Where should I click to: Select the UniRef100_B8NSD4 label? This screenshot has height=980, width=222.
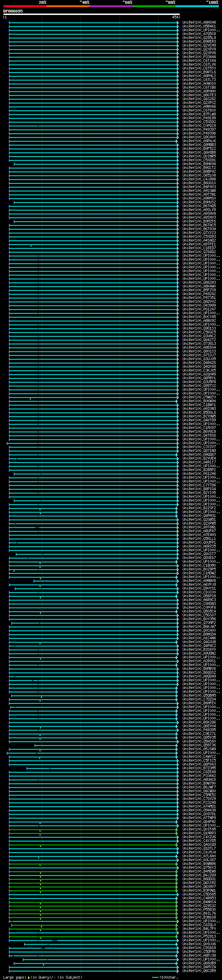(199, 634)
